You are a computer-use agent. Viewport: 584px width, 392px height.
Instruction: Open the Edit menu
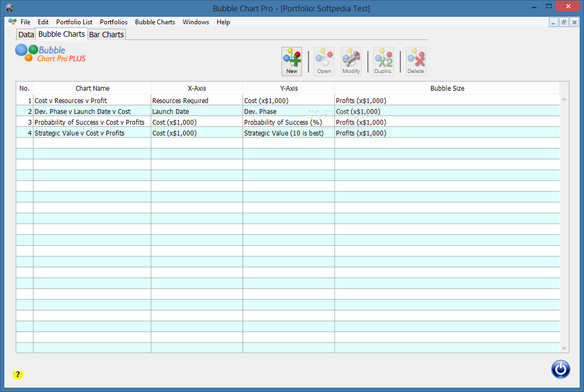pyautogui.click(x=43, y=22)
